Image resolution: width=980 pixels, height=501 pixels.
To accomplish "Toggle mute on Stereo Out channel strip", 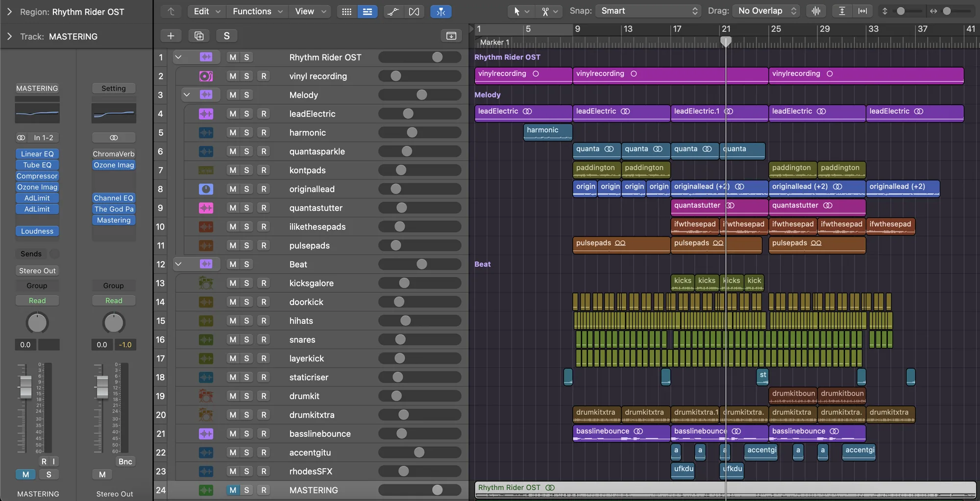I will [102, 474].
